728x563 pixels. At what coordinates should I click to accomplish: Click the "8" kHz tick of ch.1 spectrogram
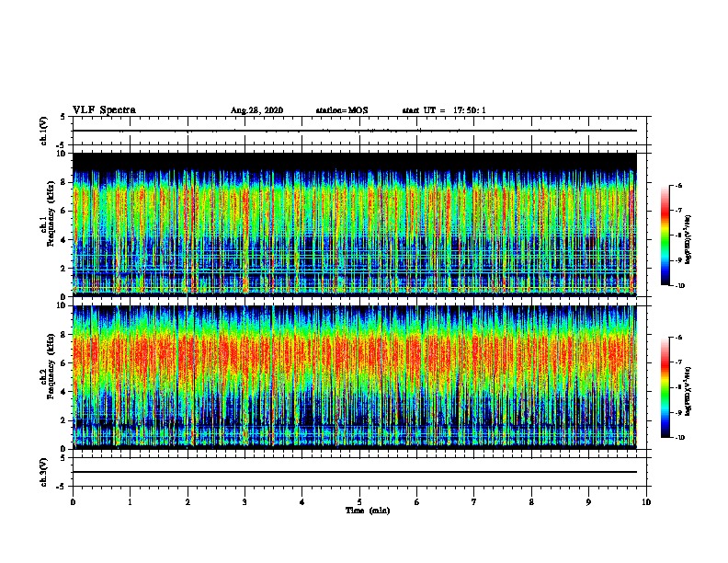63,182
